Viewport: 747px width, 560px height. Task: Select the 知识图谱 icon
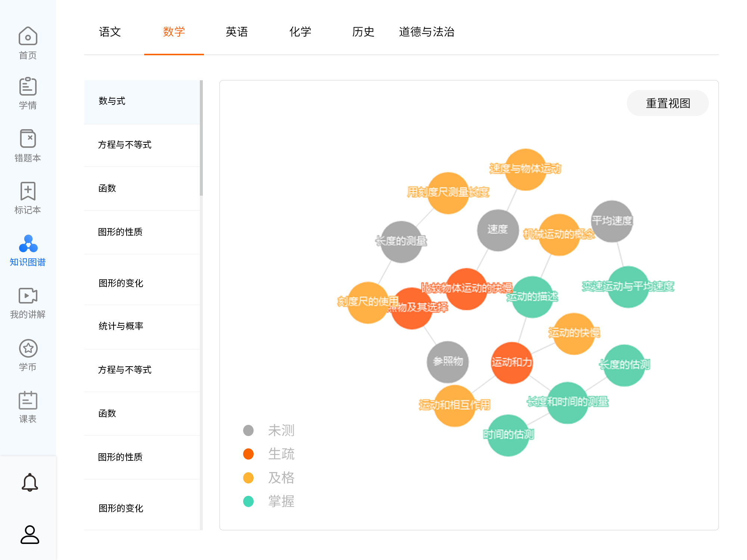point(28,243)
